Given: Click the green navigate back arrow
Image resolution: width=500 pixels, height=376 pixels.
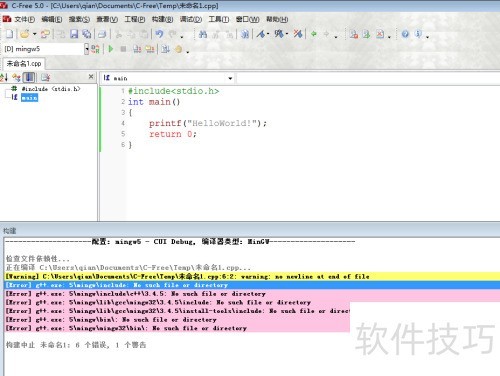Looking at the screenshot, I should 313,34.
